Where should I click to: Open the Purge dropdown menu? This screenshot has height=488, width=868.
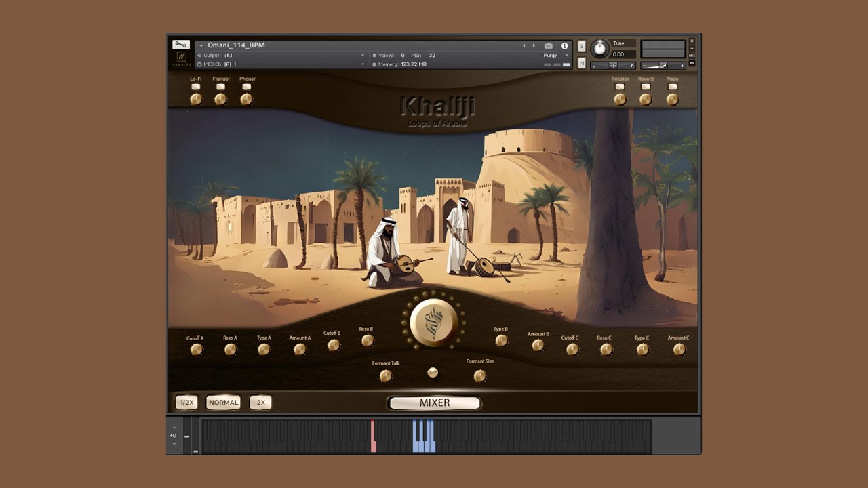pyautogui.click(x=555, y=56)
